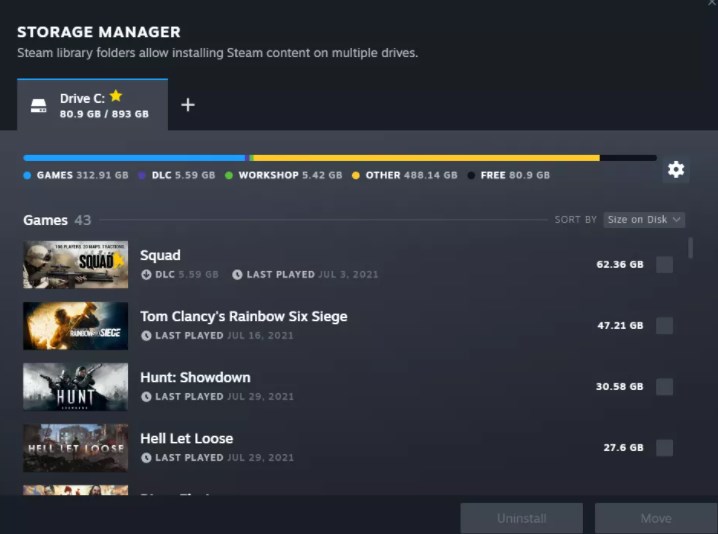The width and height of the screenshot is (718, 534).
Task: Click the Tom Clancy's Rainbow Six Siege title
Action: tap(244, 316)
